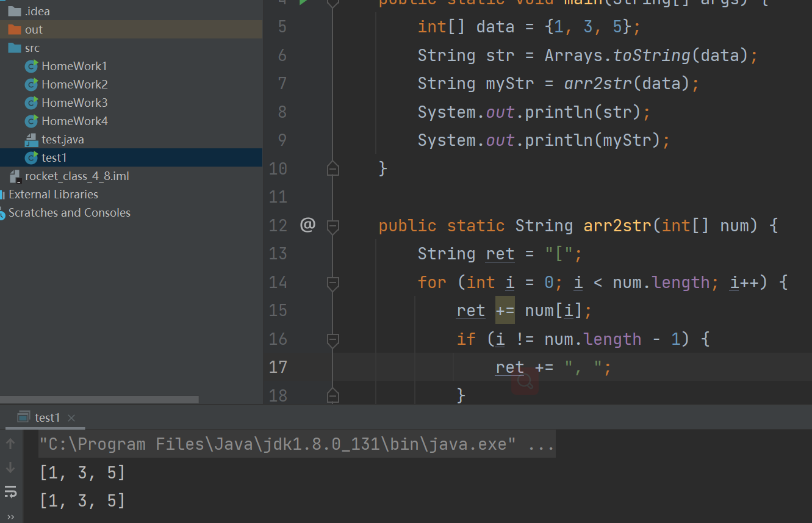Viewport: 812px width, 523px height.
Task: Fold the for loop at line 14
Action: point(332,283)
